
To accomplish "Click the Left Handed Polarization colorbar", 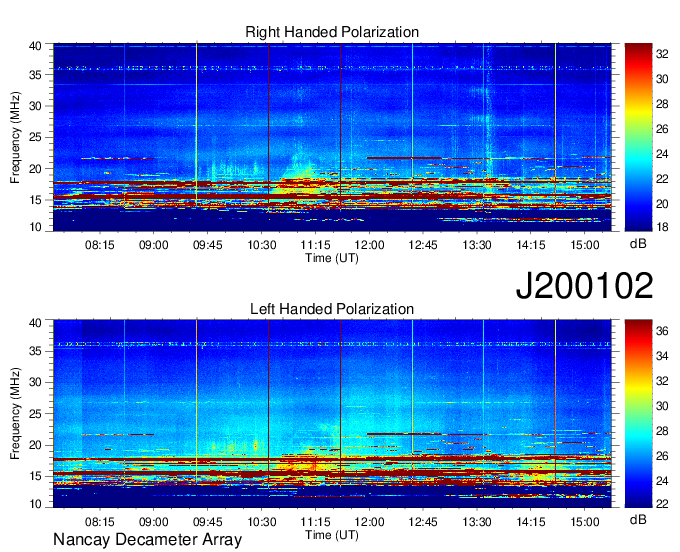I will click(638, 414).
